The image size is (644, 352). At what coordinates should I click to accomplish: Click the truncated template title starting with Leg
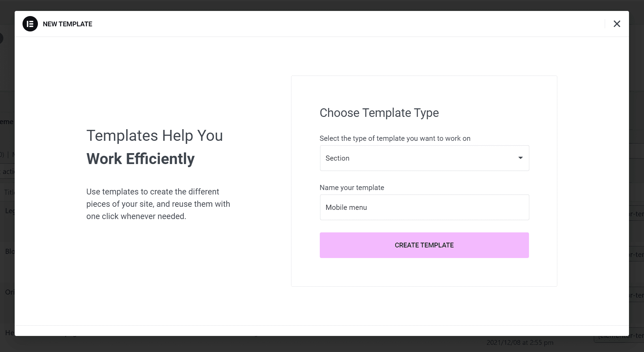coord(10,211)
